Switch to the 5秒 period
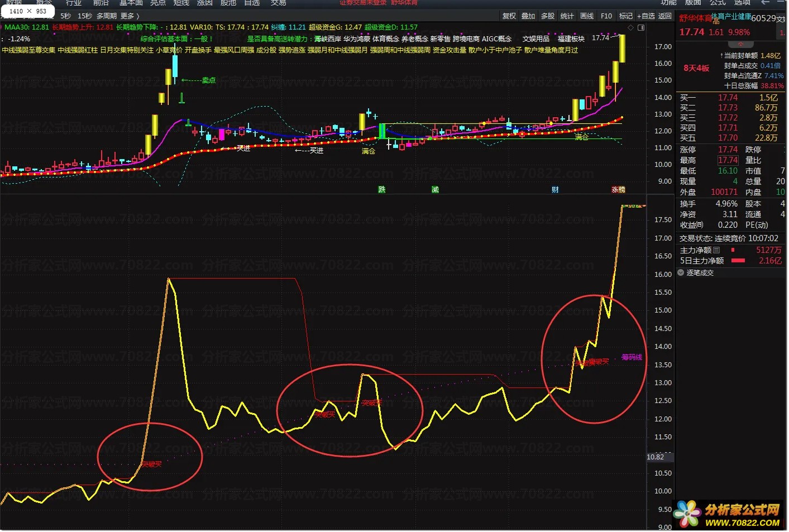 (66, 16)
